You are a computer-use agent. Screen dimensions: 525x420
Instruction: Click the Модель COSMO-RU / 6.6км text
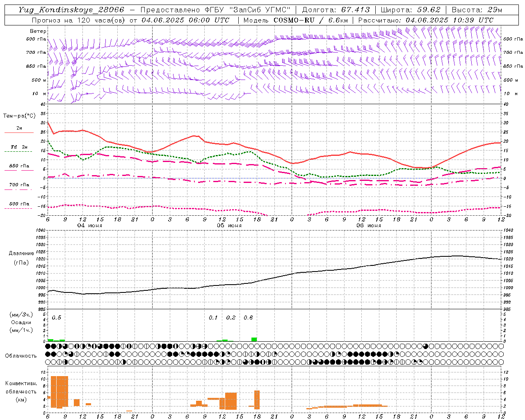296,20
